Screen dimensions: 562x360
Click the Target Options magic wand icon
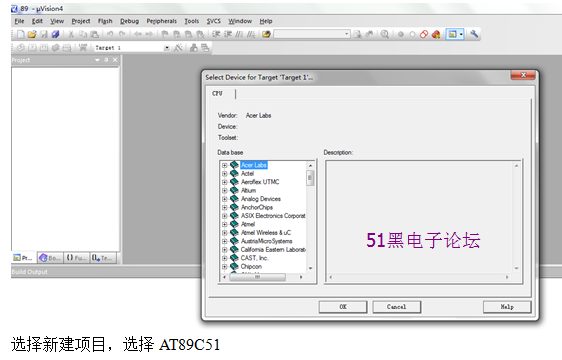[x=178, y=48]
